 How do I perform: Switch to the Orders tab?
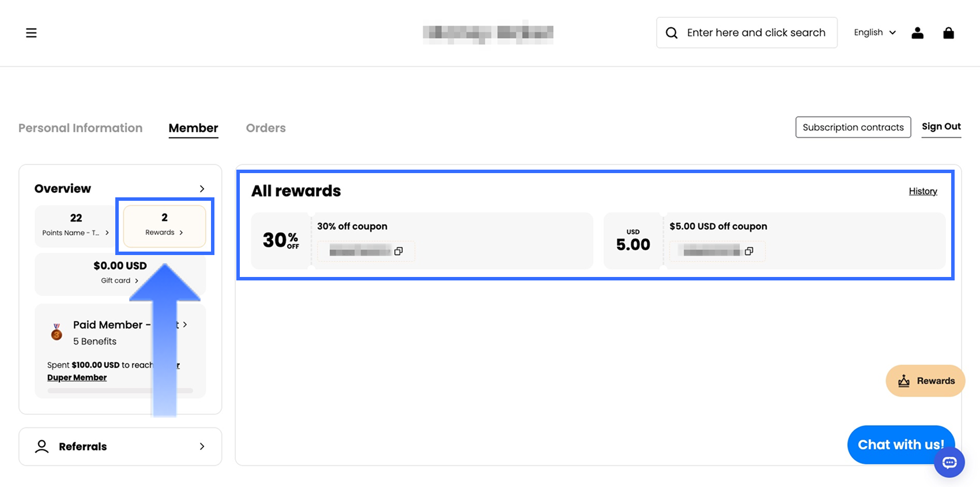point(266,128)
